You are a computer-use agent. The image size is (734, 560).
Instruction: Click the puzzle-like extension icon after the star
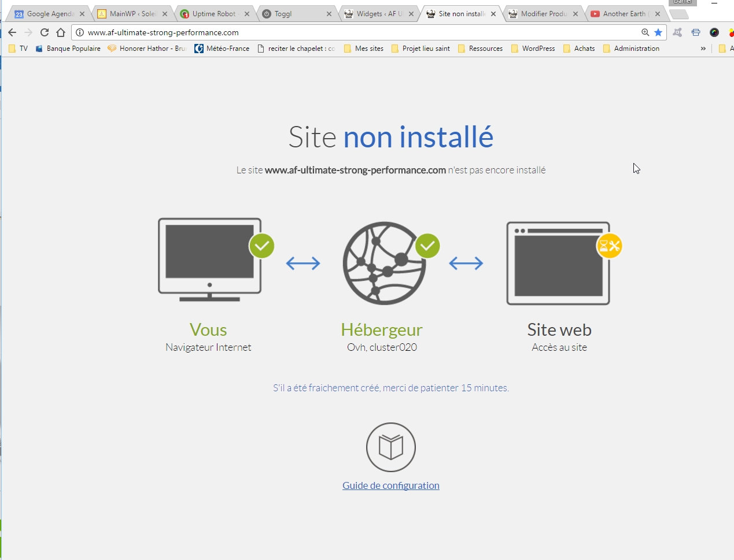(677, 32)
